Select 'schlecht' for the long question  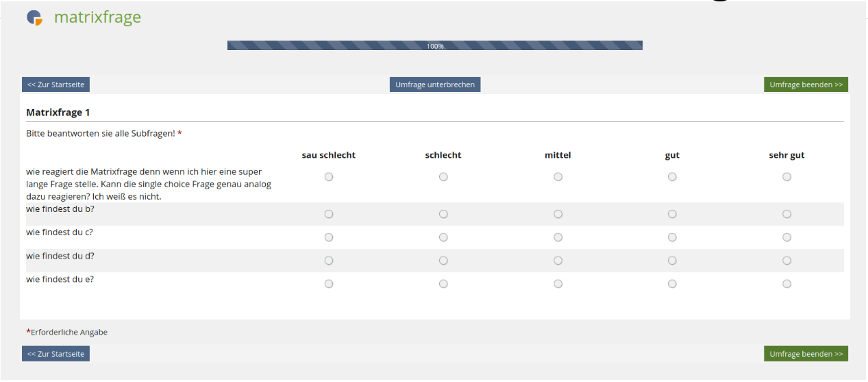(443, 177)
